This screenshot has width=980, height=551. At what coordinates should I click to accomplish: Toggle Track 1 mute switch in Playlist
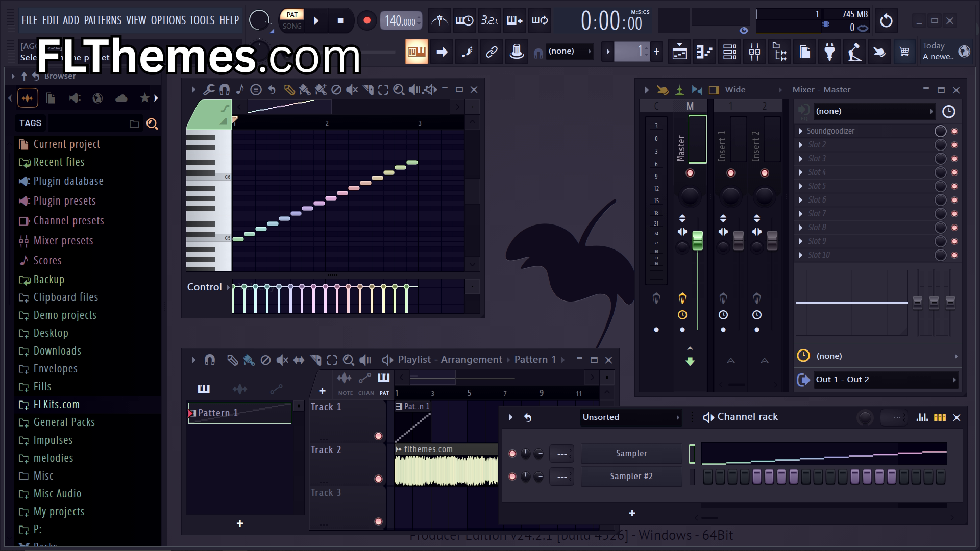[x=378, y=436]
